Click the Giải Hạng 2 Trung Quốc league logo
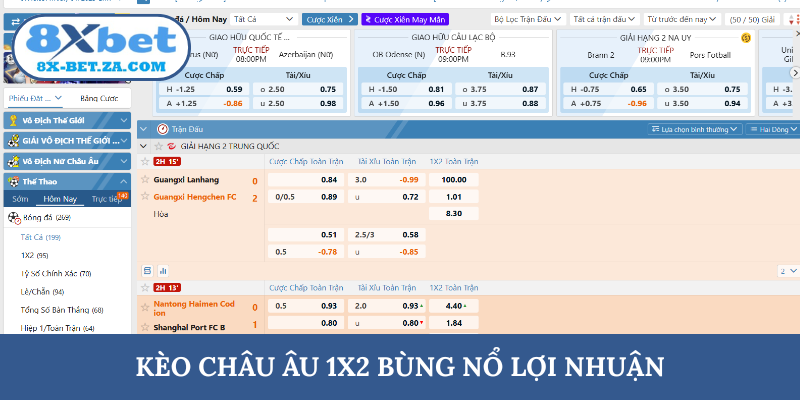The height and width of the screenshot is (400, 800). pos(171,146)
